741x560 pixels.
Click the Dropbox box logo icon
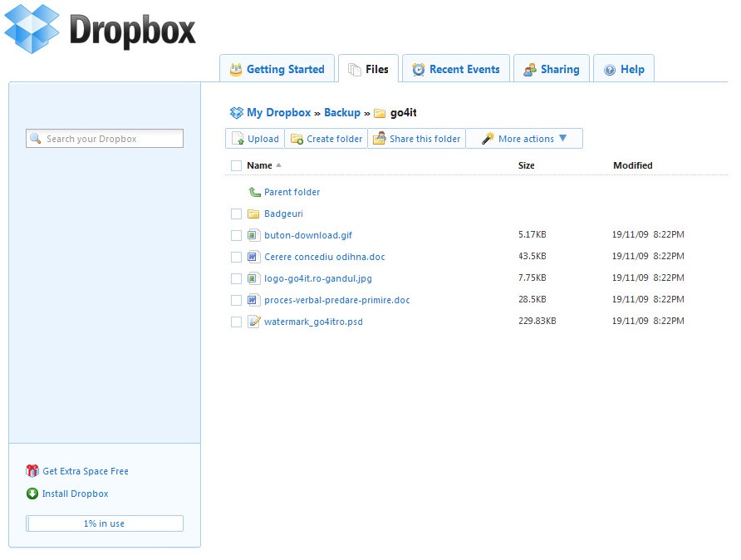[x=32, y=29]
